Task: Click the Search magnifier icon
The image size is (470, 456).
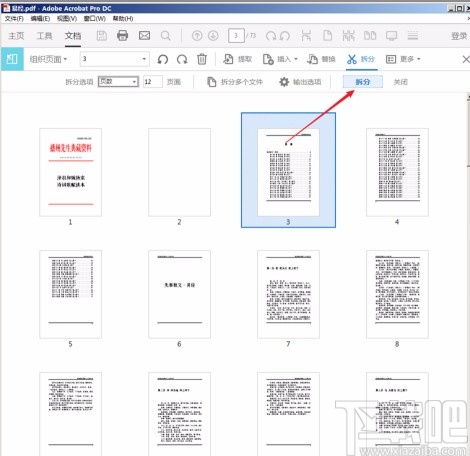Action: (x=166, y=36)
